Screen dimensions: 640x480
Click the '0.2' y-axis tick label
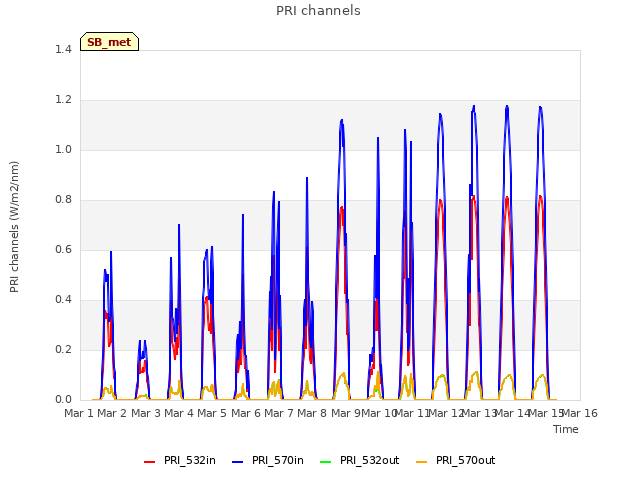click(63, 349)
